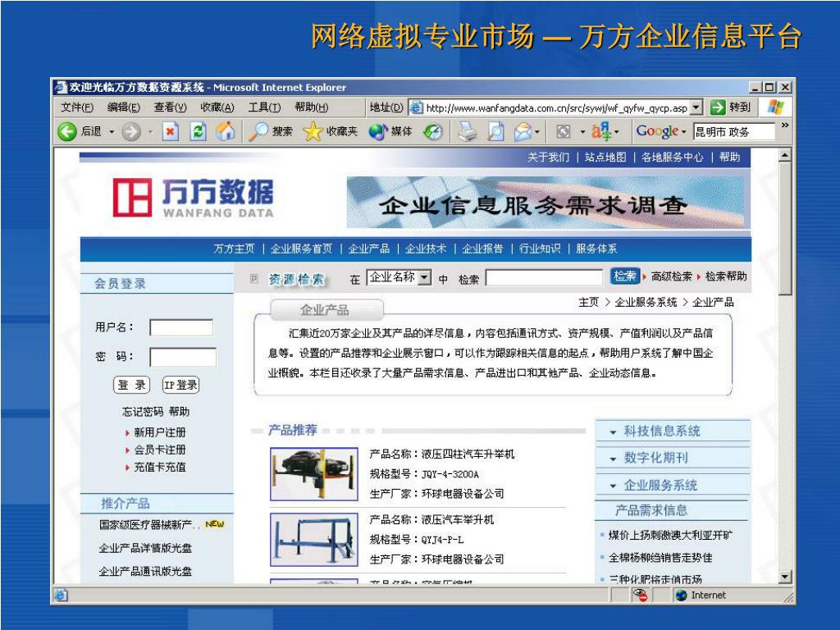Image resolution: width=840 pixels, height=630 pixels.
Task: Click the Print printer icon
Action: tap(467, 131)
